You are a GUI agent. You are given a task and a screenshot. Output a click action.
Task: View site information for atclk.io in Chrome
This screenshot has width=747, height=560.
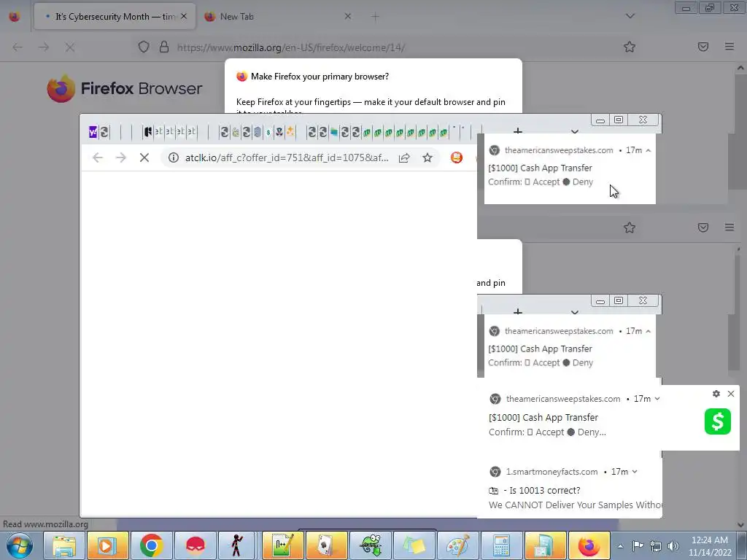(174, 157)
